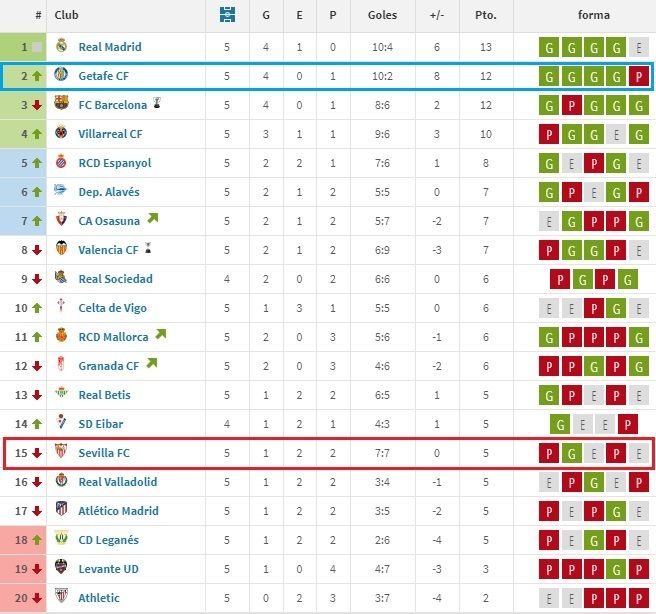Sort table by Pto. column header
This screenshot has height=614, width=656.
coord(485,16)
